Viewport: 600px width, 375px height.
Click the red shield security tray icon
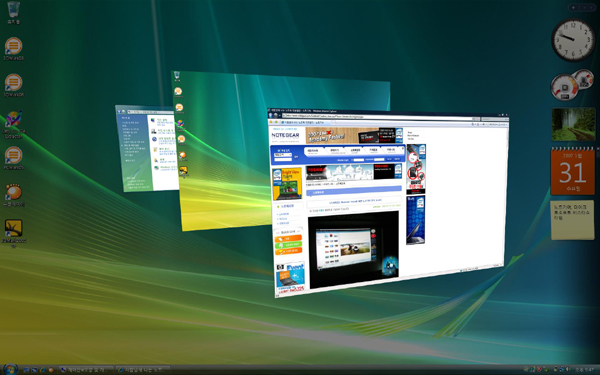(539, 369)
